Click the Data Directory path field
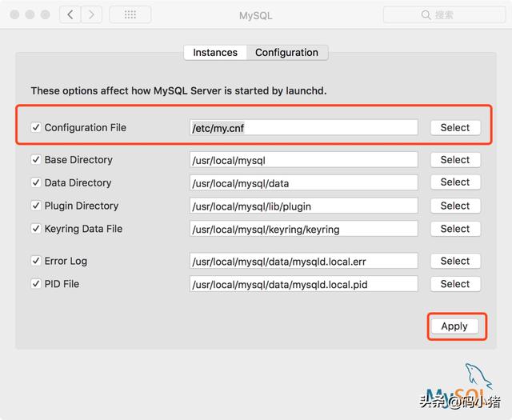Viewport: 512px width, 420px height. 304,182
